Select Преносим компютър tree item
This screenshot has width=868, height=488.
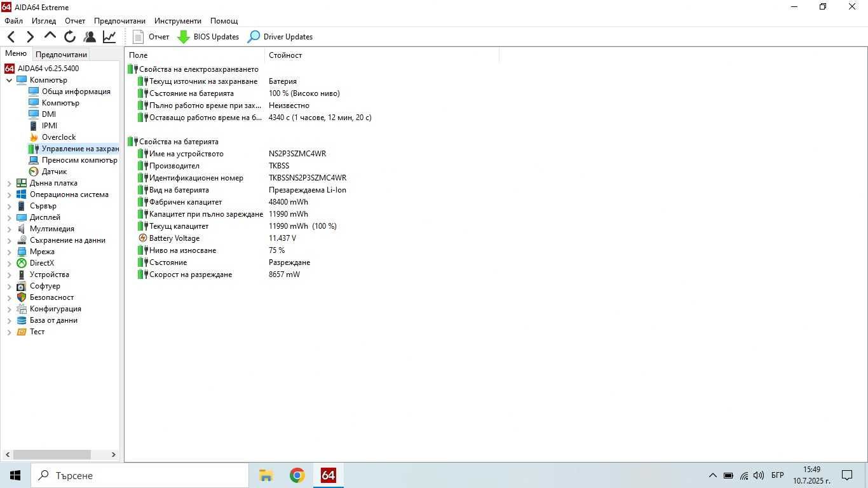click(73, 160)
